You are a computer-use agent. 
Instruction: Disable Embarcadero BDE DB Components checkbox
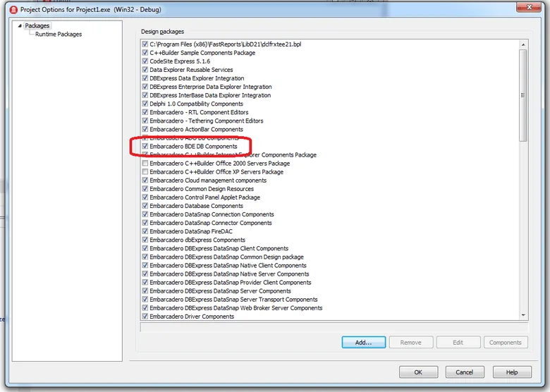point(145,146)
